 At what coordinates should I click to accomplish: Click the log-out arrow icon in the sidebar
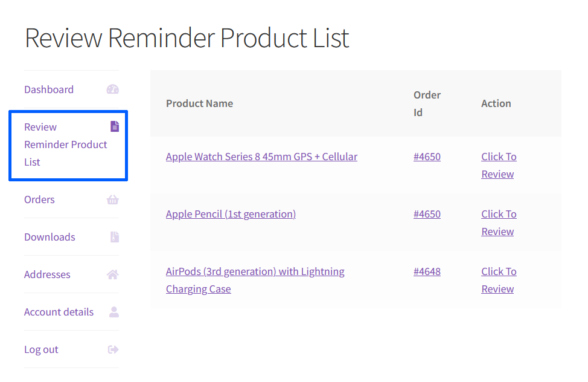click(113, 349)
